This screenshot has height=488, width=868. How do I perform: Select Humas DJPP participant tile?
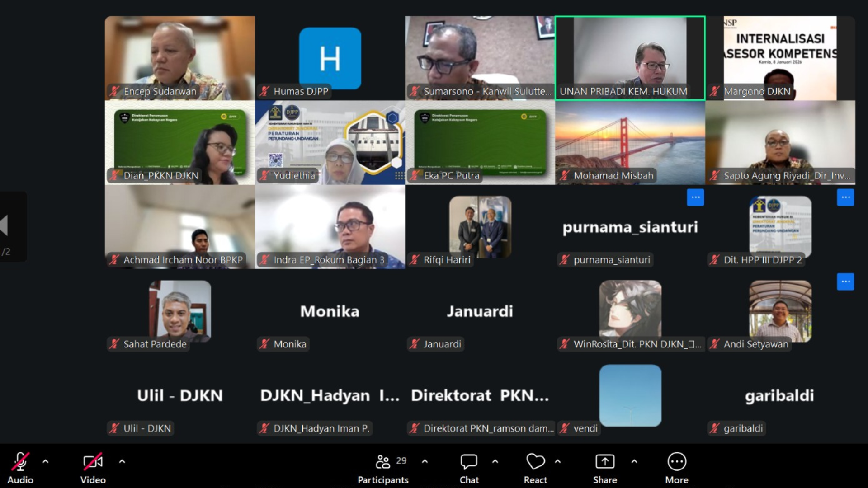330,58
